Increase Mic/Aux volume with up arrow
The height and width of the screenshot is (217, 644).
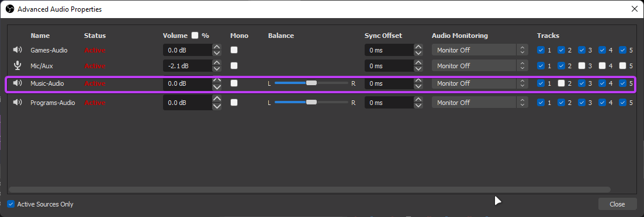[217, 62]
